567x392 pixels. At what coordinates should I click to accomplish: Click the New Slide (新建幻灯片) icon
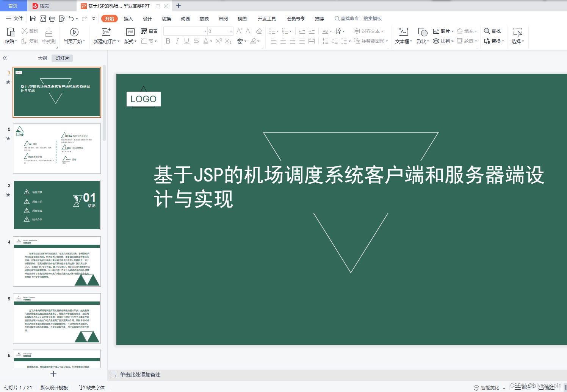107,32
